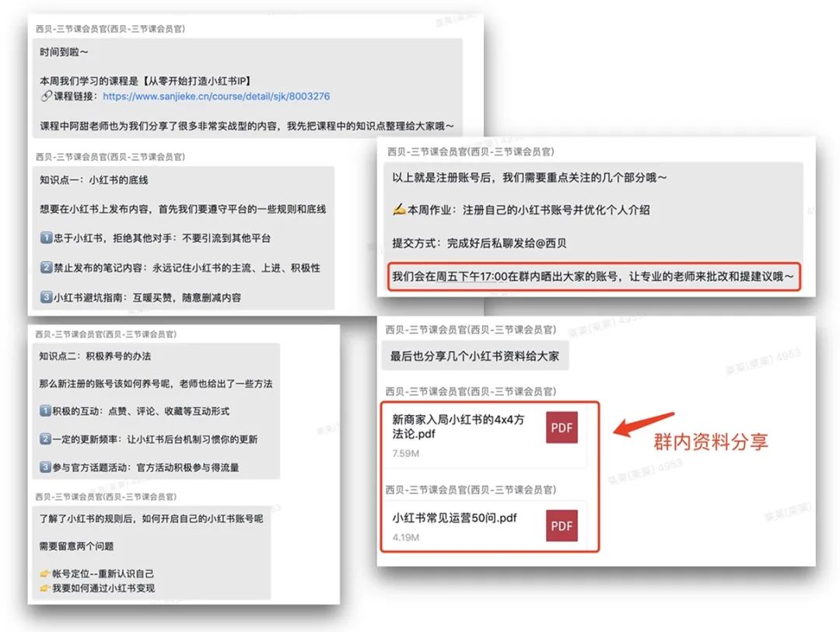
Task: Click the link chain emoji before 课程链接
Action: pos(46,96)
